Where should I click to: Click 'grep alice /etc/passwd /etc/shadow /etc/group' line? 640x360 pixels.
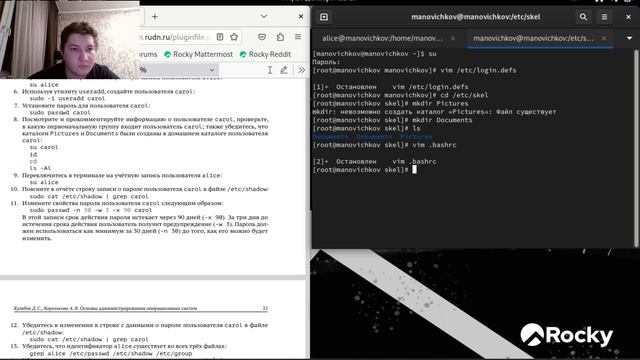click(111, 353)
